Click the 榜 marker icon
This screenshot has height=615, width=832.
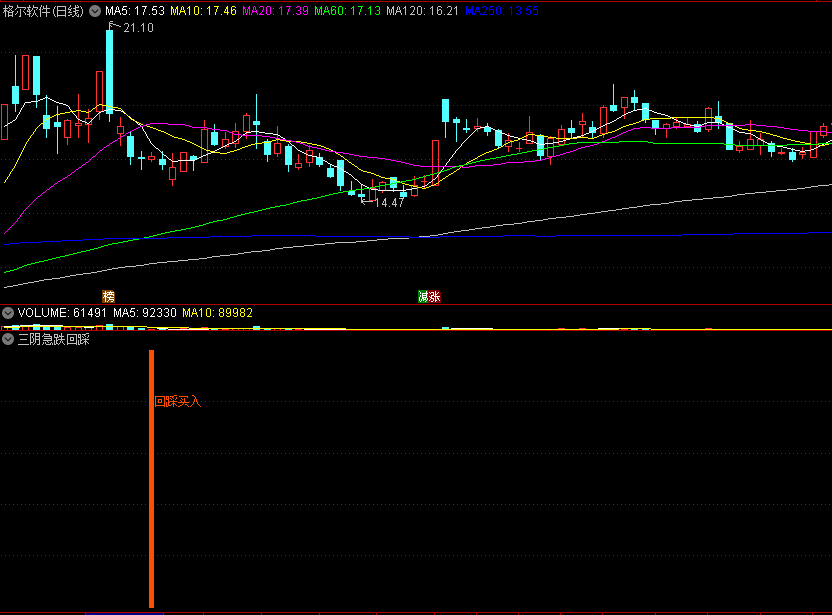pyautogui.click(x=108, y=297)
